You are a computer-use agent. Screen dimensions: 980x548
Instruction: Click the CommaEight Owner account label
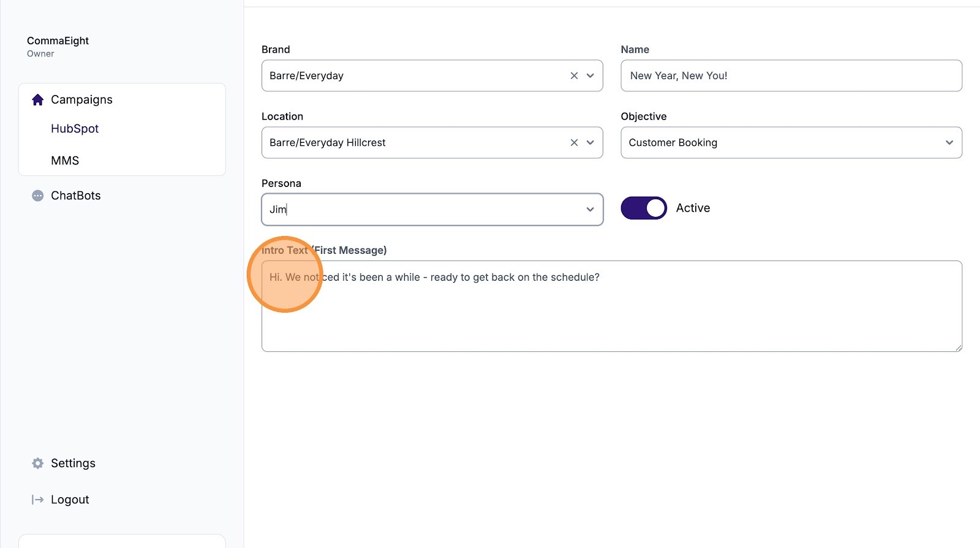pyautogui.click(x=58, y=47)
